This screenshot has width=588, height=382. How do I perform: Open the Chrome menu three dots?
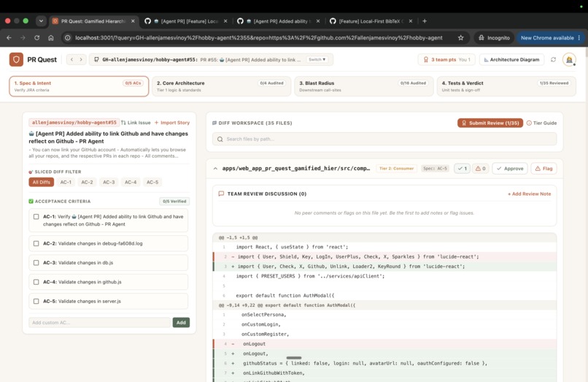click(579, 37)
